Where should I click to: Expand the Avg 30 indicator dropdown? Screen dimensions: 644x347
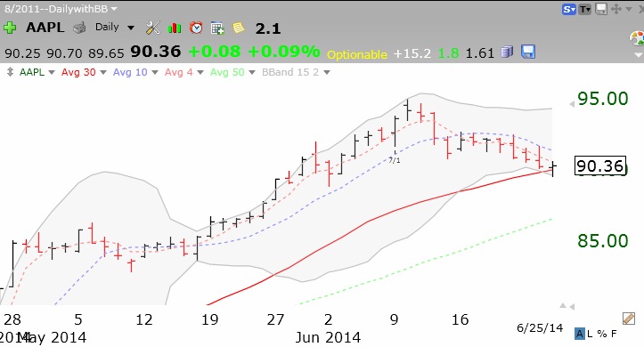point(103,72)
